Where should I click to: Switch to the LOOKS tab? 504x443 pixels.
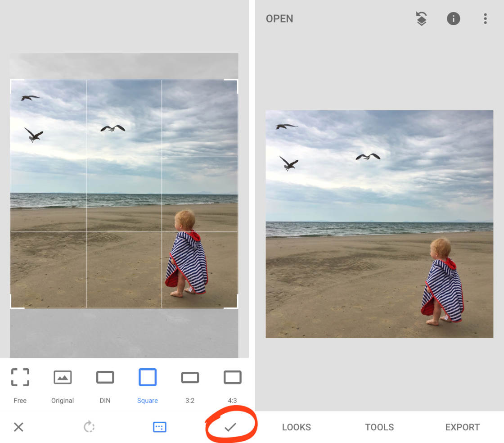point(296,427)
